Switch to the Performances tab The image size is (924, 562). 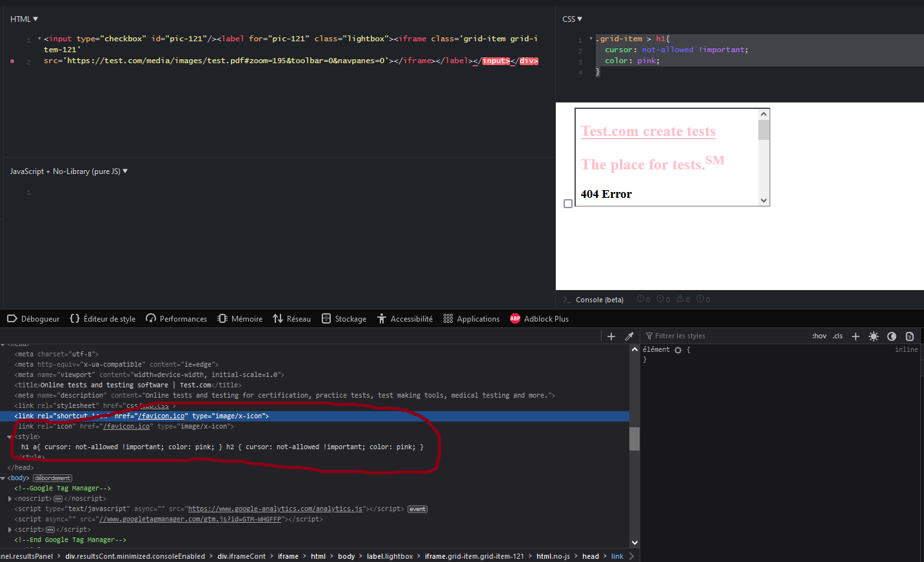(176, 318)
